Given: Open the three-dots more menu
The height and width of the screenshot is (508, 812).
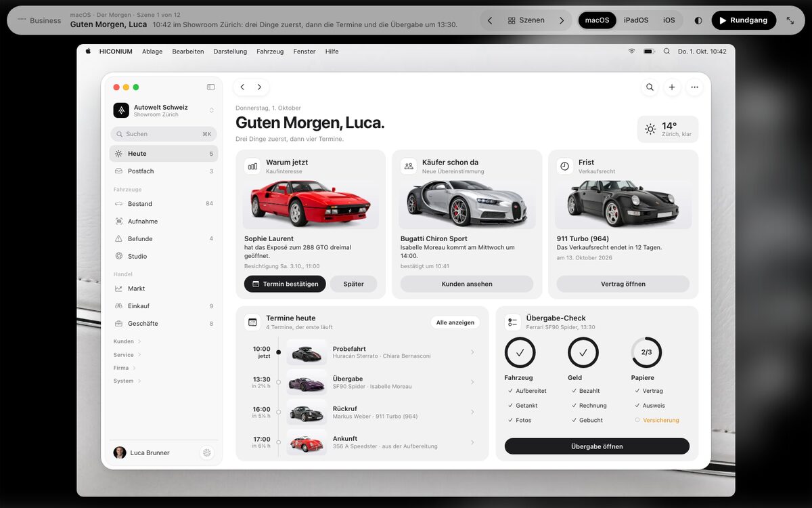Looking at the screenshot, I should click(x=694, y=87).
